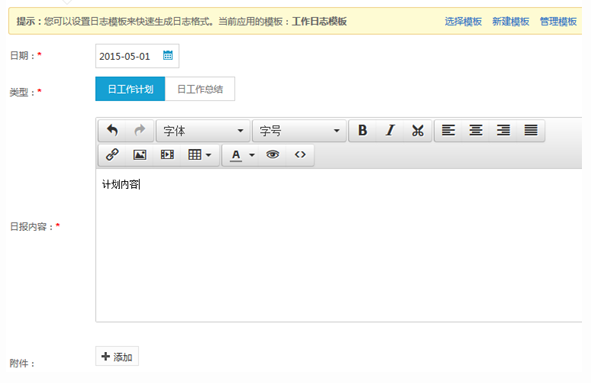Open the 字体 font dropdown

[x=203, y=131]
